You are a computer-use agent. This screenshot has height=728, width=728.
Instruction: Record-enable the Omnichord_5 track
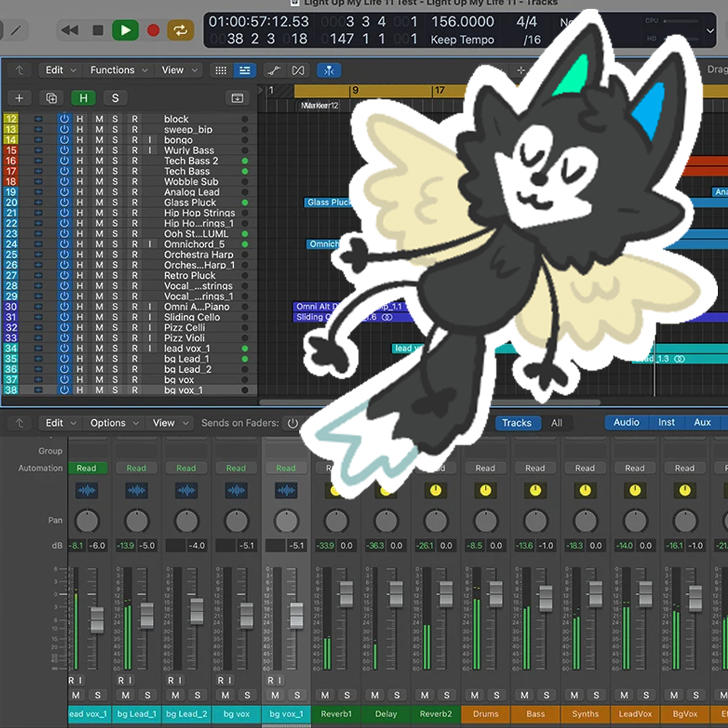click(x=135, y=244)
